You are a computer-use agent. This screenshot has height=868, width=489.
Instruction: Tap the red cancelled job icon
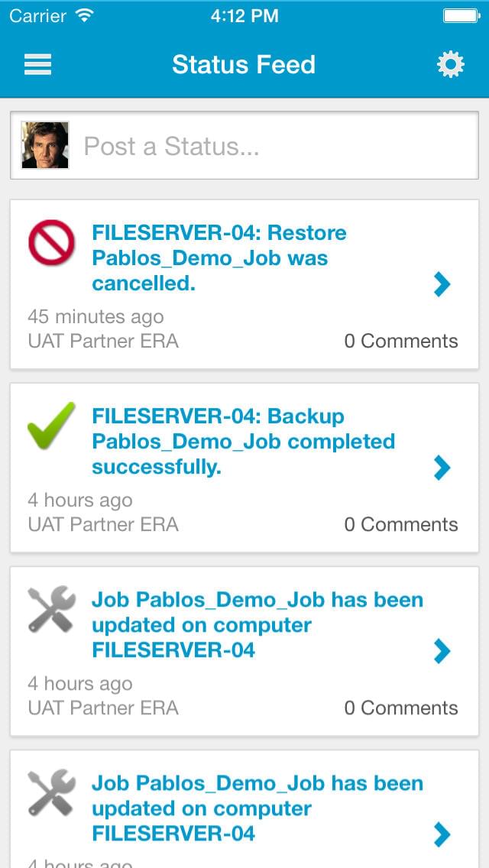(51, 243)
